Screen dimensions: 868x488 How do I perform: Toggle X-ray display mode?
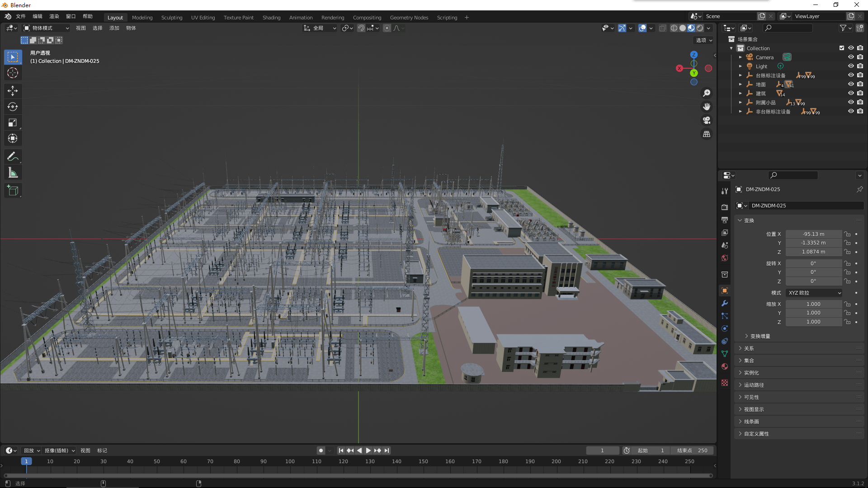pos(662,28)
